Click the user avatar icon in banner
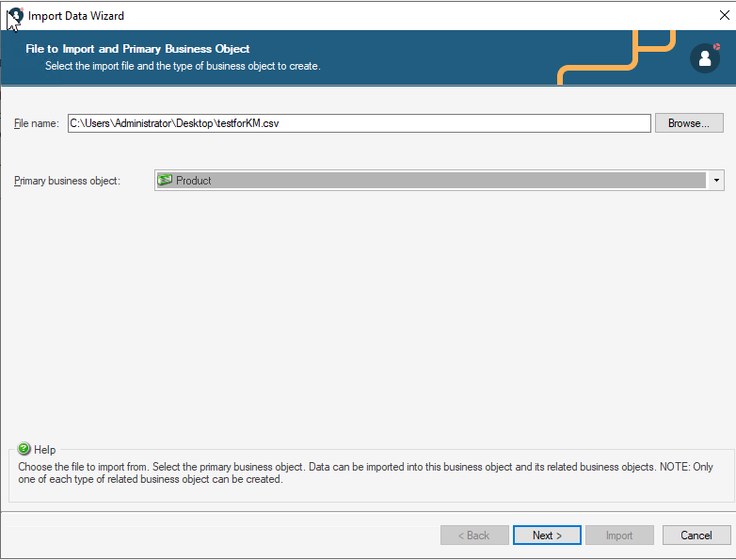736x560 pixels. tap(704, 58)
